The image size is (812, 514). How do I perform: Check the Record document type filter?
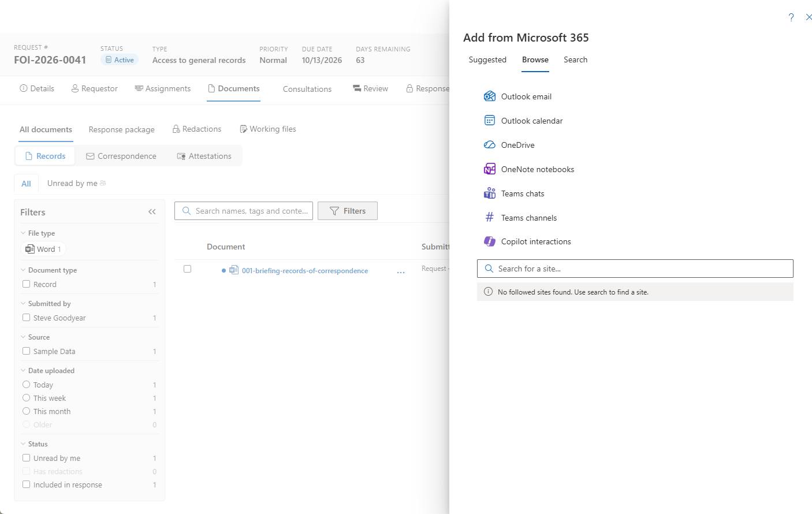pyautogui.click(x=26, y=284)
